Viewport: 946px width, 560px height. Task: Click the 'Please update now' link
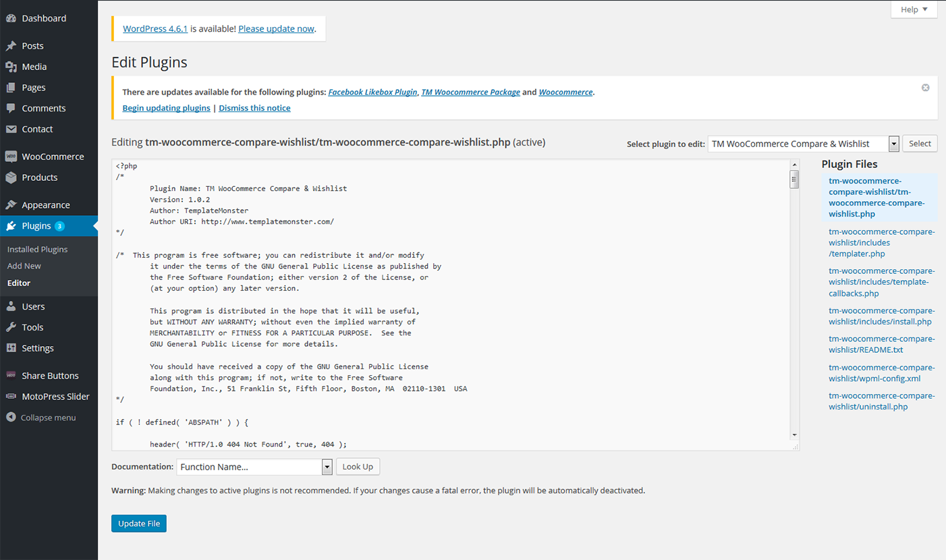click(x=276, y=29)
